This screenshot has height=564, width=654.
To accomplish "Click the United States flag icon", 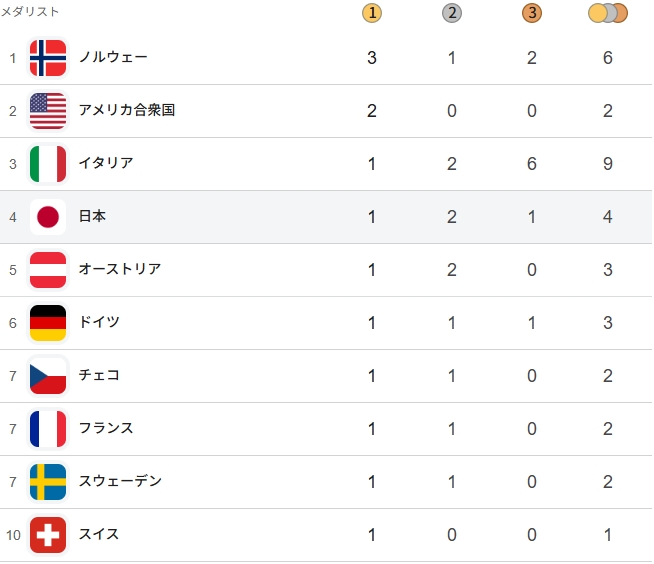I will [x=48, y=111].
